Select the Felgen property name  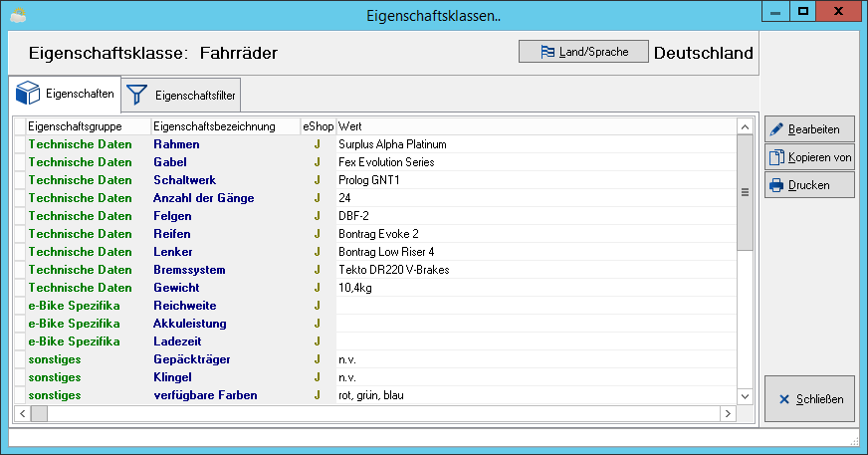pyautogui.click(x=172, y=216)
